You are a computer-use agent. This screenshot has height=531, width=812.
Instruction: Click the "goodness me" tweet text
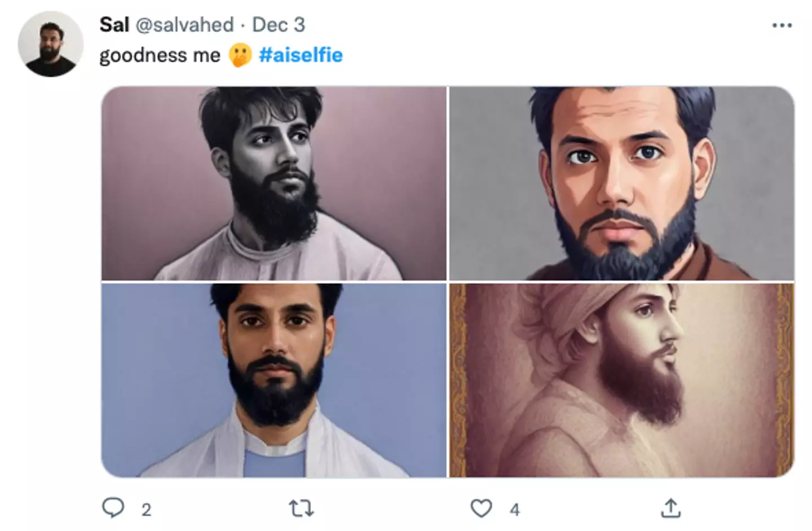[x=160, y=55]
